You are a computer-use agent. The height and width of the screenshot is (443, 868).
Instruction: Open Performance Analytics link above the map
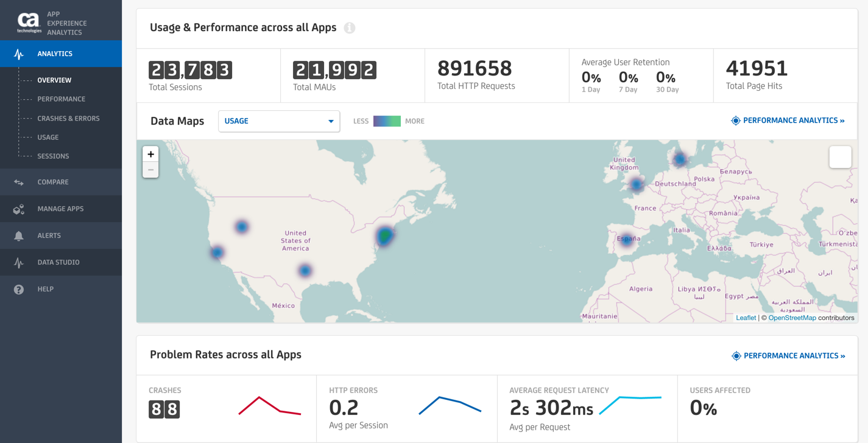788,120
